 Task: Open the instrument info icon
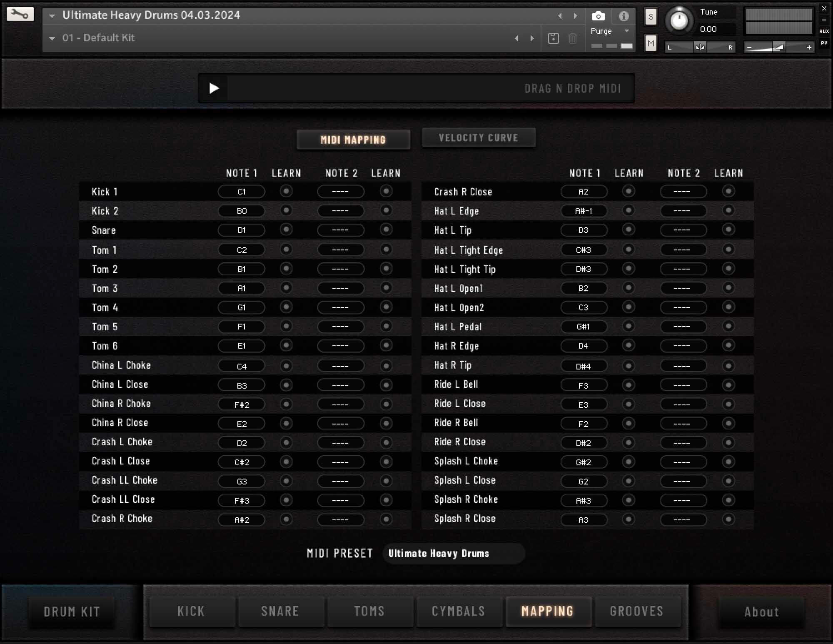tap(624, 16)
